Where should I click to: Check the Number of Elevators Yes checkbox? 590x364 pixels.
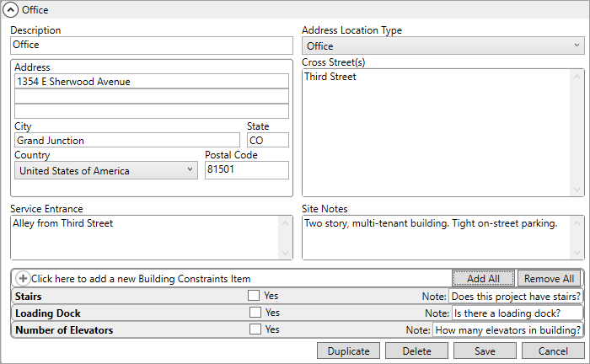(x=255, y=329)
